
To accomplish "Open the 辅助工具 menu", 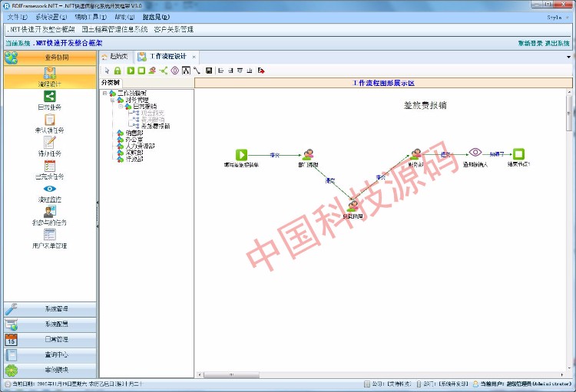I will 91,17.
